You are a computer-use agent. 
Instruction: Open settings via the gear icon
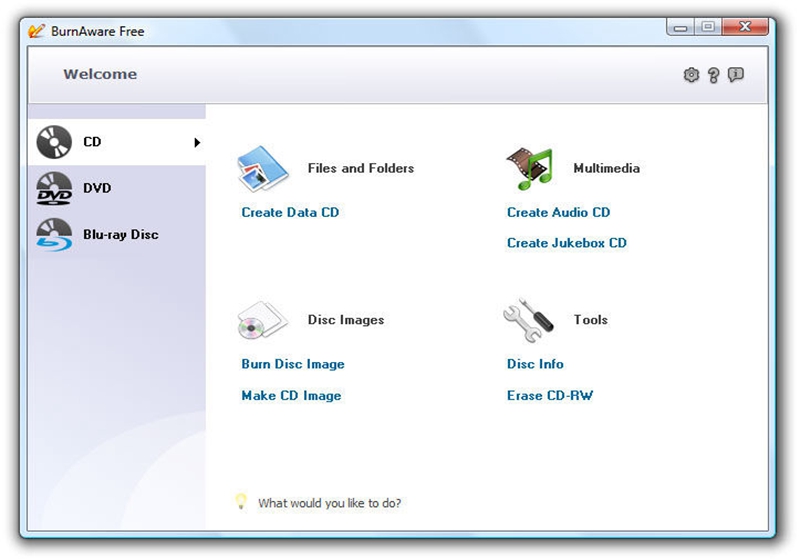(x=691, y=75)
